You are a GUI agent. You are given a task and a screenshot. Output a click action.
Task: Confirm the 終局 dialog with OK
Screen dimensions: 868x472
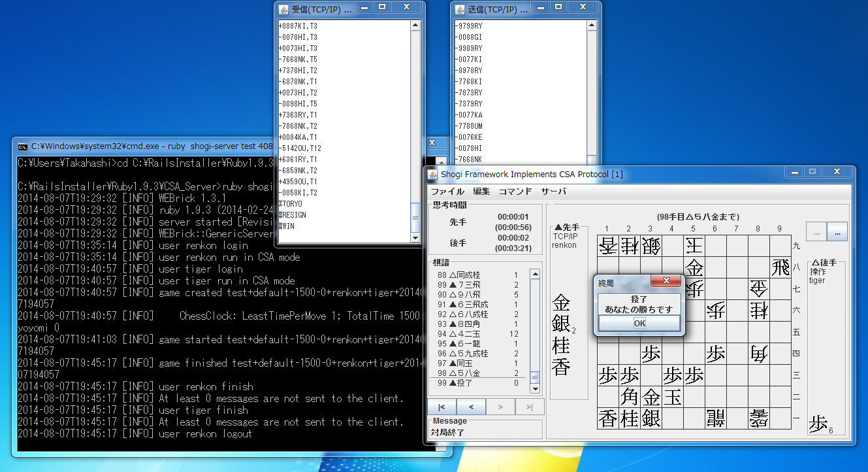[x=639, y=323]
